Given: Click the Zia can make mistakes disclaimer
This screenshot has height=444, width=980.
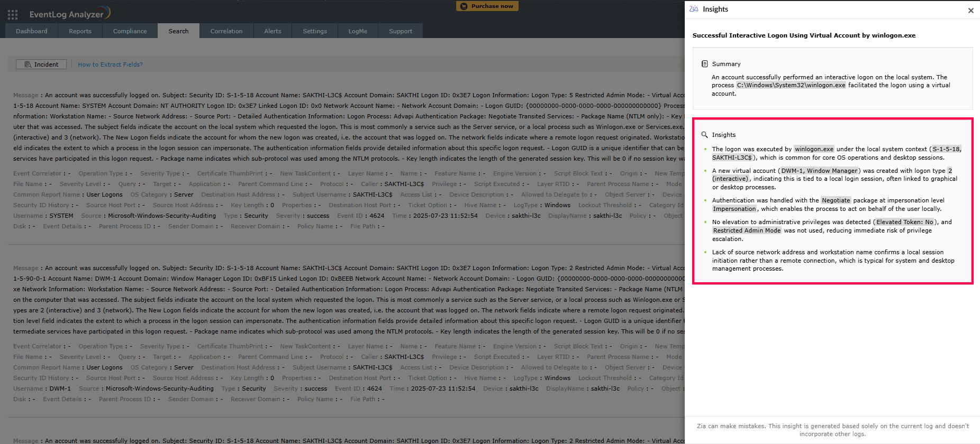Looking at the screenshot, I should click(x=832, y=430).
